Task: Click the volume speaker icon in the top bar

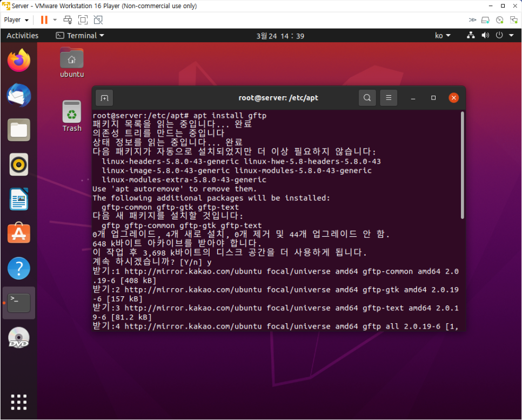Action: click(x=485, y=35)
